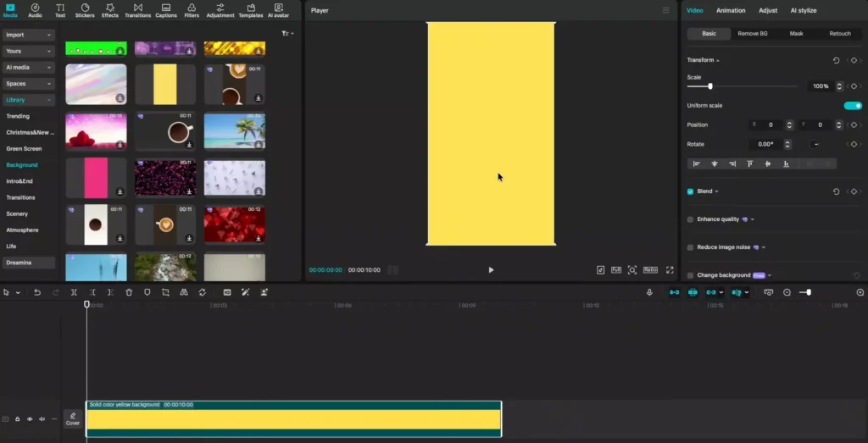868x443 pixels.
Task: Uncheck the Blend checkbox
Action: click(x=690, y=191)
